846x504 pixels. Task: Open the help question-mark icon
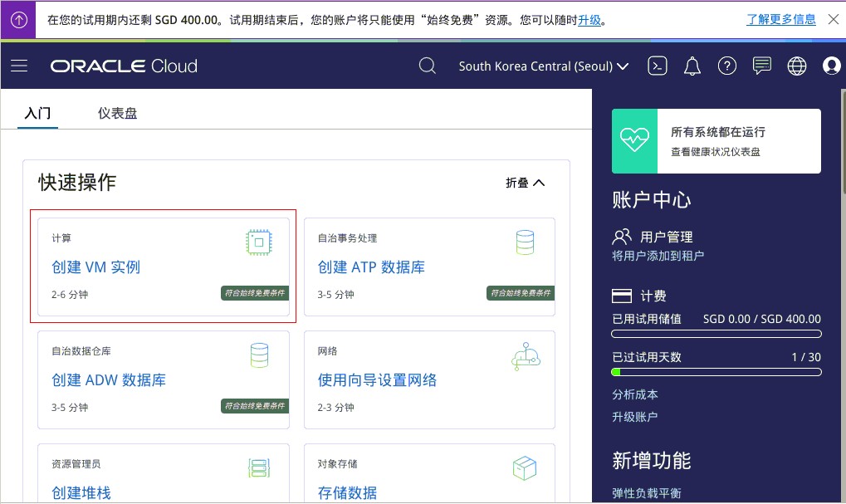point(726,66)
